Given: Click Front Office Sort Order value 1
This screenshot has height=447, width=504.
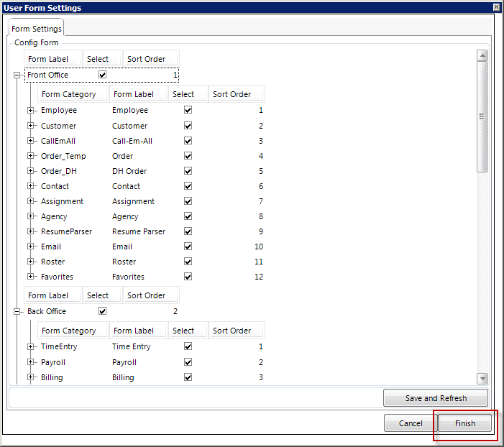Looking at the screenshot, I should (175, 75).
